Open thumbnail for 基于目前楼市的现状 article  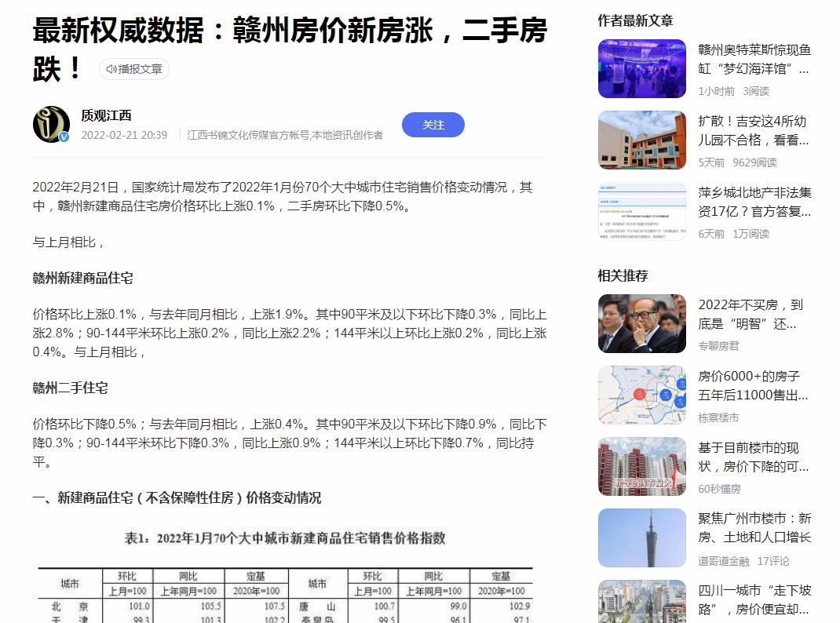pyautogui.click(x=642, y=467)
